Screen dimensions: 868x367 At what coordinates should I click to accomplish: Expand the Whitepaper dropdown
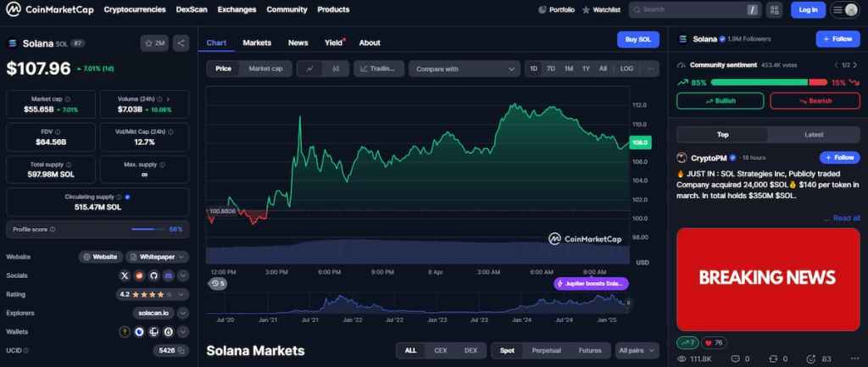[x=183, y=257]
